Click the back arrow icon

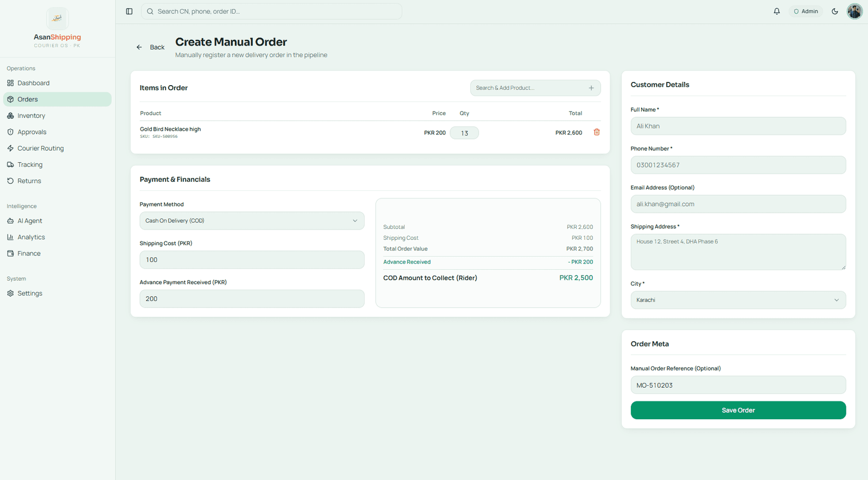click(139, 47)
